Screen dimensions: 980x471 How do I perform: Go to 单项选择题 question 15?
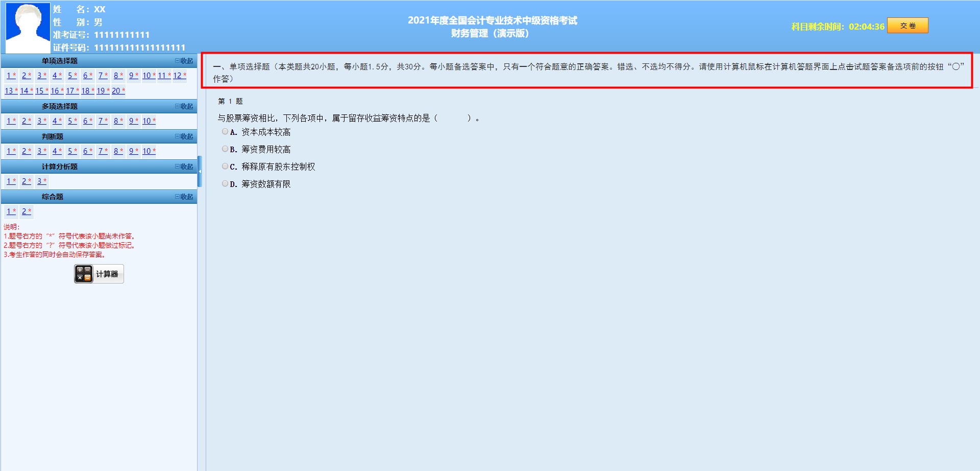42,91
